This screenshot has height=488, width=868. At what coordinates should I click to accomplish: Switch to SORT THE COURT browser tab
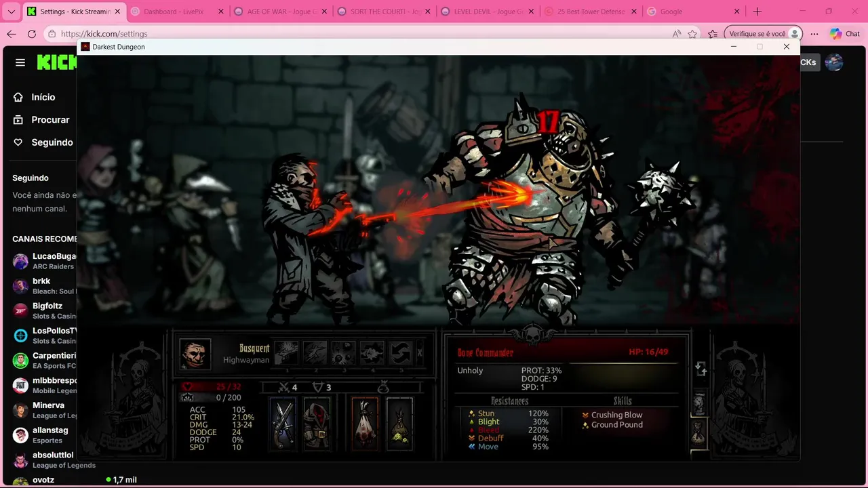coord(383,12)
